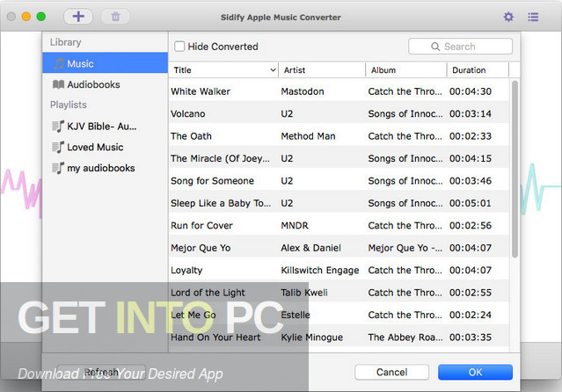Screen dimensions: 562x392
Task: Click the Loved Music playlist icon
Action: point(58,147)
